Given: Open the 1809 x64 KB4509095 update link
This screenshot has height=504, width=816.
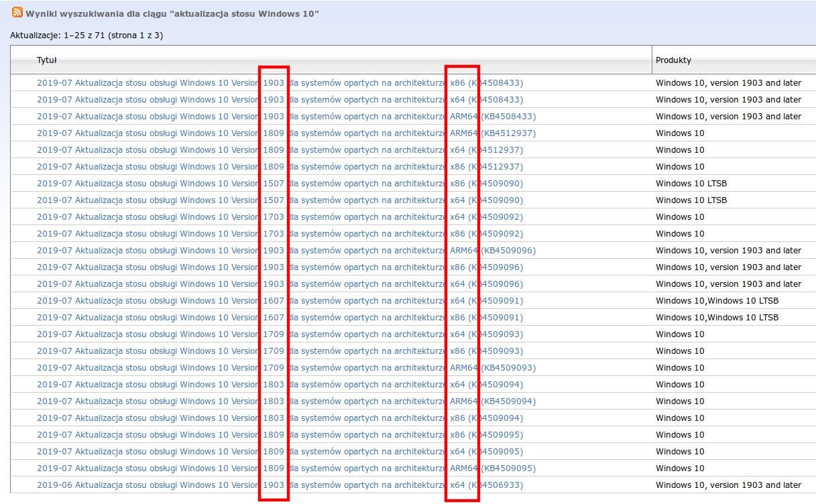Looking at the screenshot, I should coord(280,452).
